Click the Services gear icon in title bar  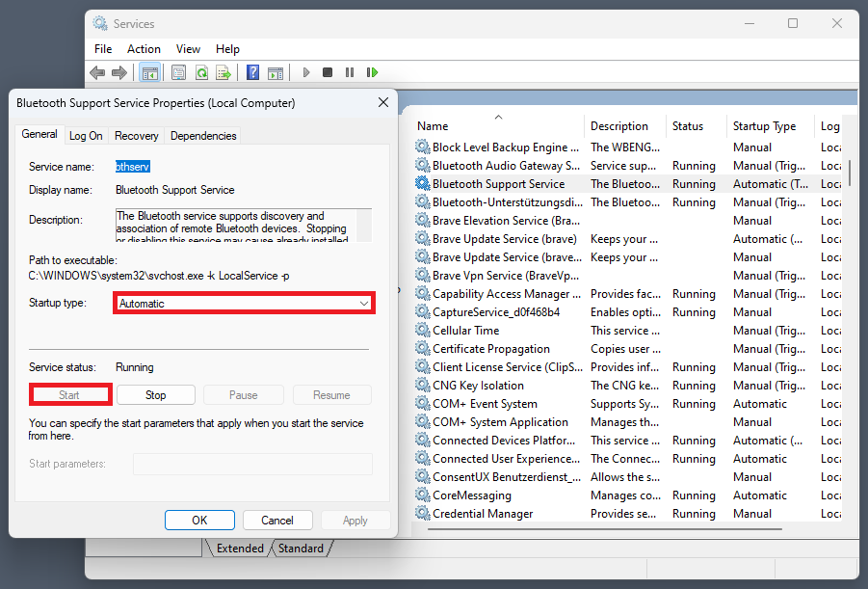100,23
